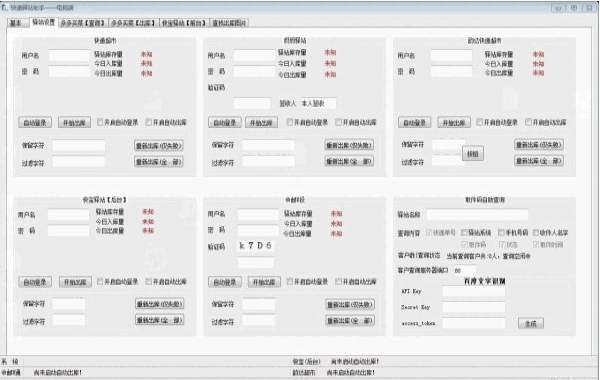Click 重新出库(仅失败) in the panel with 本人签收

coord(349,145)
